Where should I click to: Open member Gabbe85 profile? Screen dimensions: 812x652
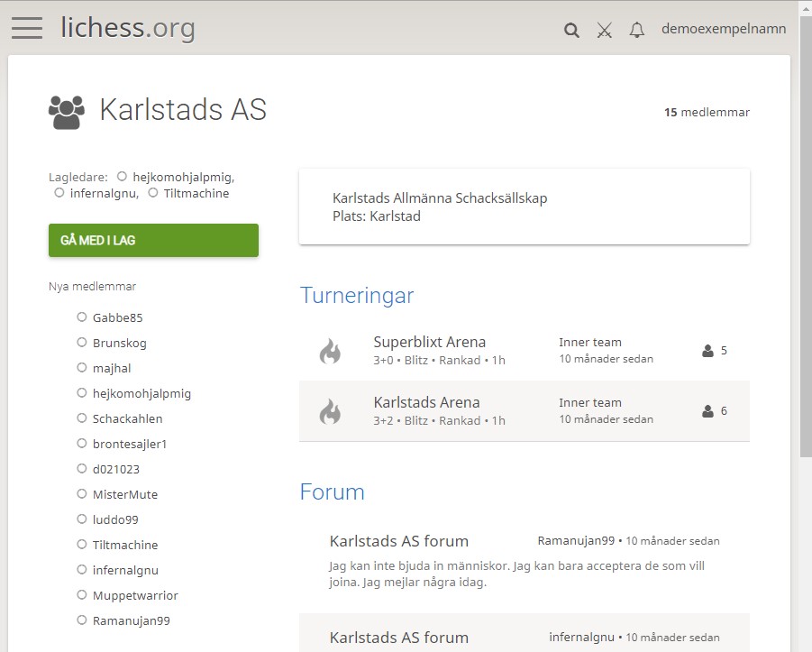pos(117,317)
